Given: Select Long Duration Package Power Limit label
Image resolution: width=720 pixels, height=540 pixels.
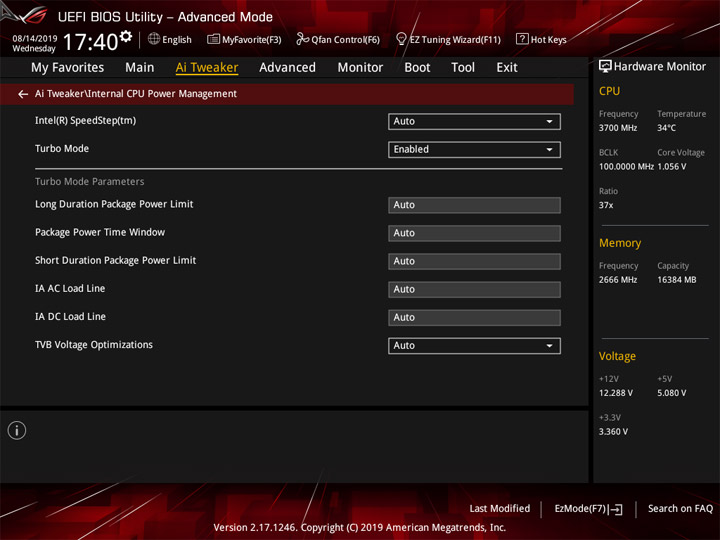Looking at the screenshot, I should click(x=114, y=204).
